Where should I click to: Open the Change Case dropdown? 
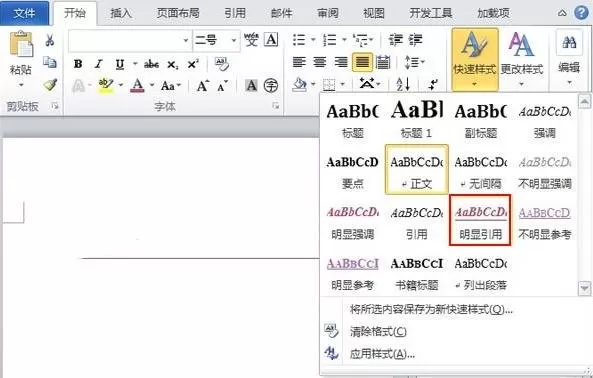tap(171, 86)
